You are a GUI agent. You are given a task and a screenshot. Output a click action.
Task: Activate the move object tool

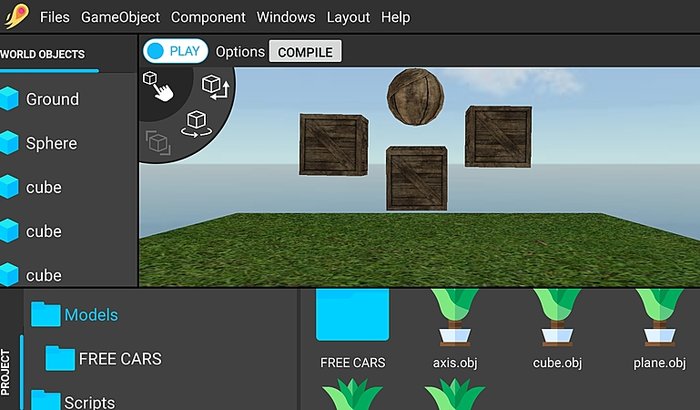215,86
